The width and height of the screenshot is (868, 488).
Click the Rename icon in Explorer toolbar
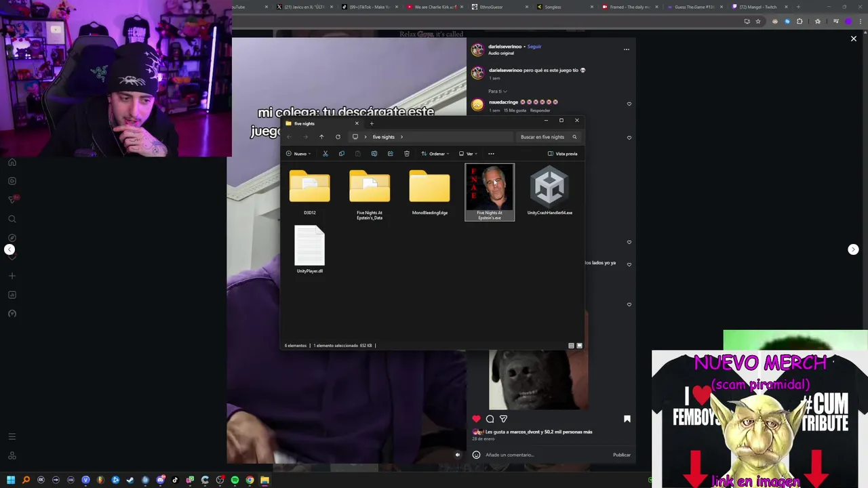[x=374, y=154]
